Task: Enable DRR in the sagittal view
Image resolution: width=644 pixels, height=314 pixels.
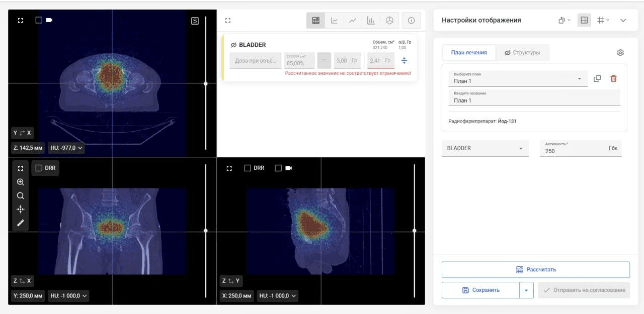Action: (x=248, y=168)
